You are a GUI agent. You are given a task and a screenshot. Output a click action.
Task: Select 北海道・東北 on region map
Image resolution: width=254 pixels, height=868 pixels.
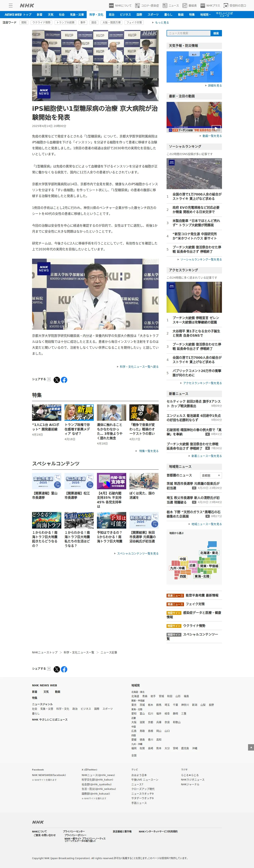pos(209,553)
